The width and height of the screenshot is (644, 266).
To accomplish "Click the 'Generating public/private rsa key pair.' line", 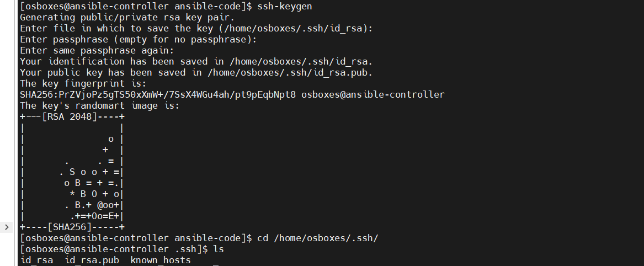I will pos(127,18).
